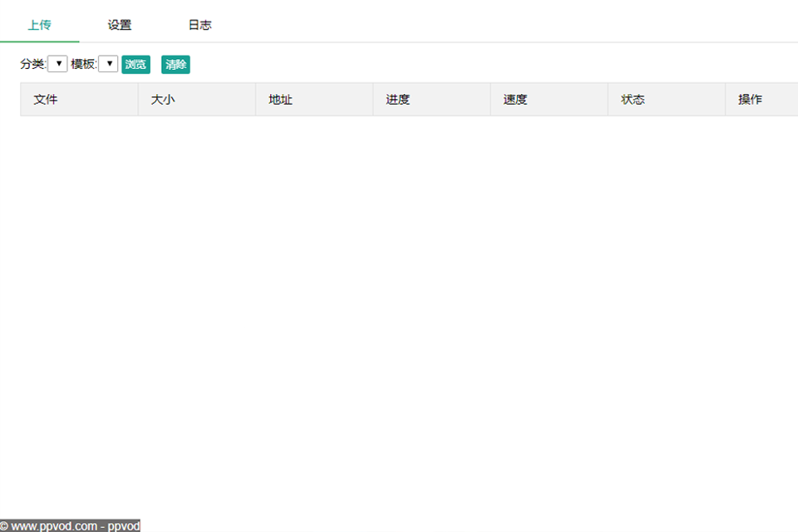Expand the 模板 dropdown
The image size is (798, 532).
pos(108,64)
